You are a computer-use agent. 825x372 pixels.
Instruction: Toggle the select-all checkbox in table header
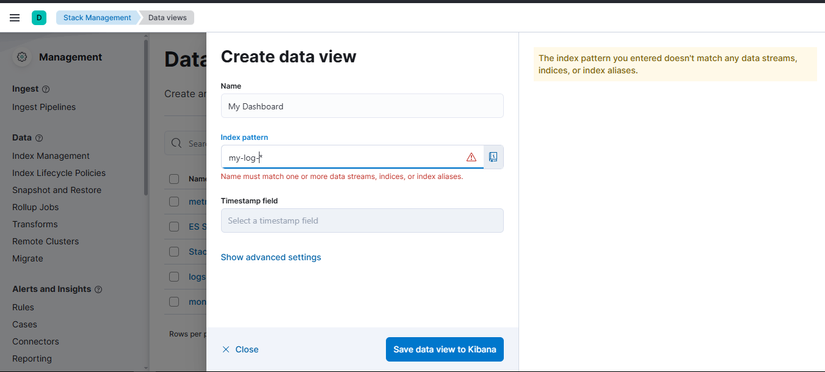pos(174,179)
